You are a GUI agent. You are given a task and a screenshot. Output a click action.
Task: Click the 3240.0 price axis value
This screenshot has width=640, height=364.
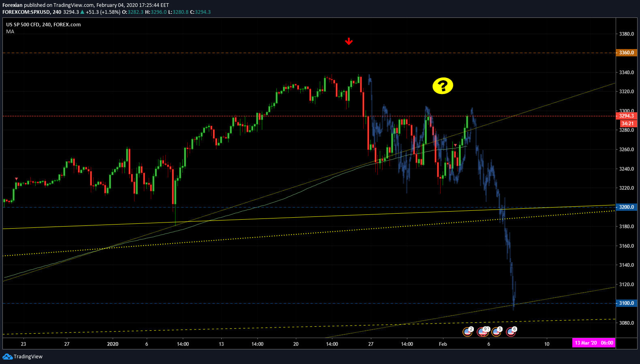[627, 169]
